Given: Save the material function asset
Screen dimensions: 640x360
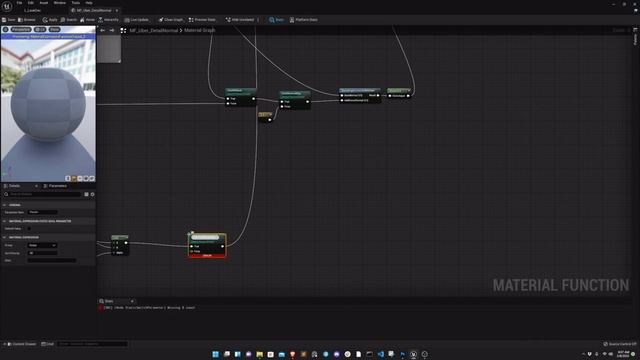Looking at the screenshot, I should (x=9, y=20).
